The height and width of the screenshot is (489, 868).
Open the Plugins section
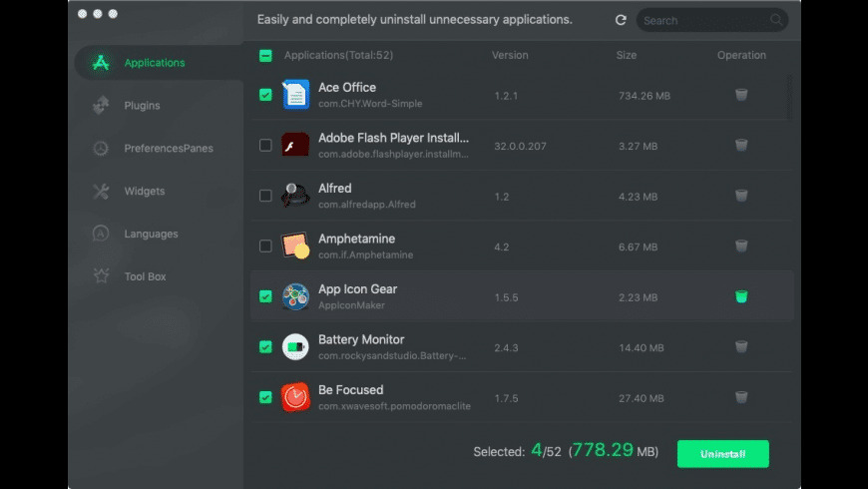pos(142,106)
